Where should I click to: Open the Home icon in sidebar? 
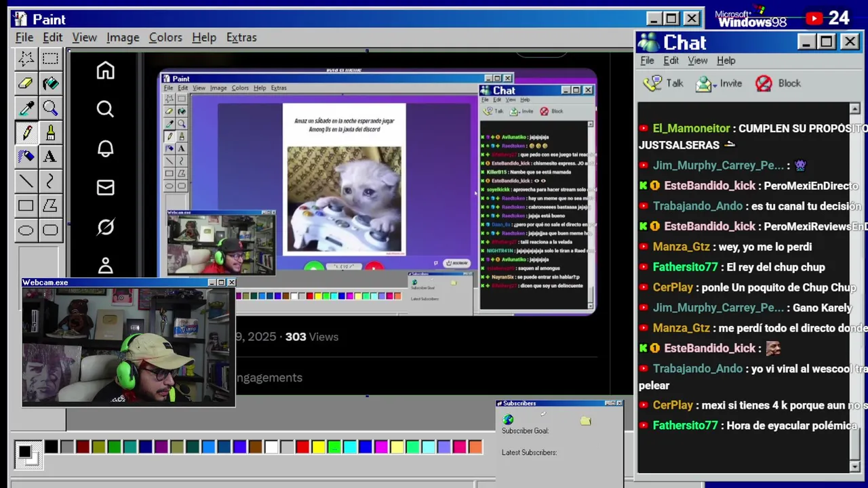pos(105,70)
